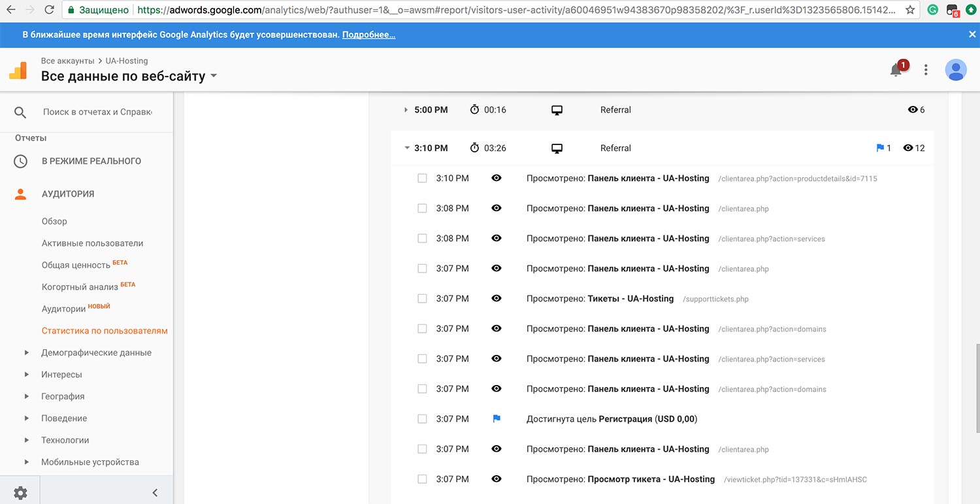The image size is (980, 504).
Task: Click the Все аккаунты breadcrumb
Action: (x=68, y=61)
